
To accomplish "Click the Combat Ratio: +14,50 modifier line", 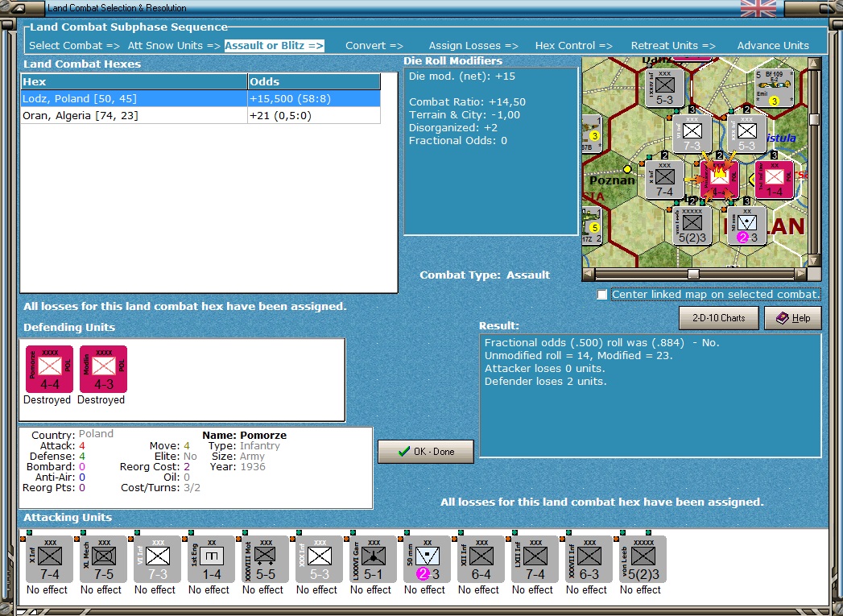I will (467, 102).
